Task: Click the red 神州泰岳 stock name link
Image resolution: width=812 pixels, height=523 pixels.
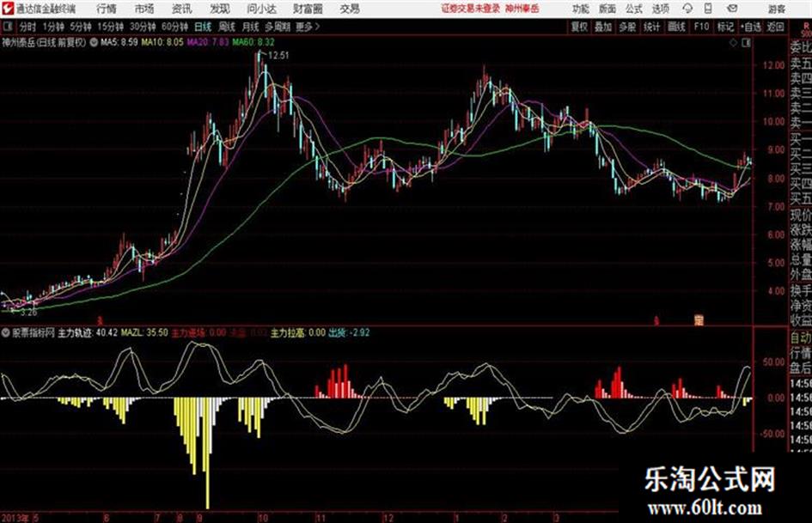Action: (522, 9)
